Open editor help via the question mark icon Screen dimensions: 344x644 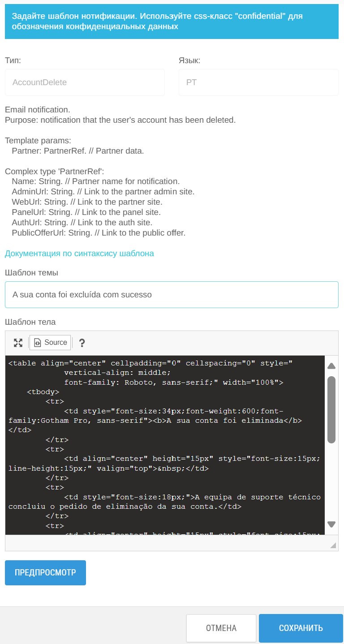[82, 343]
